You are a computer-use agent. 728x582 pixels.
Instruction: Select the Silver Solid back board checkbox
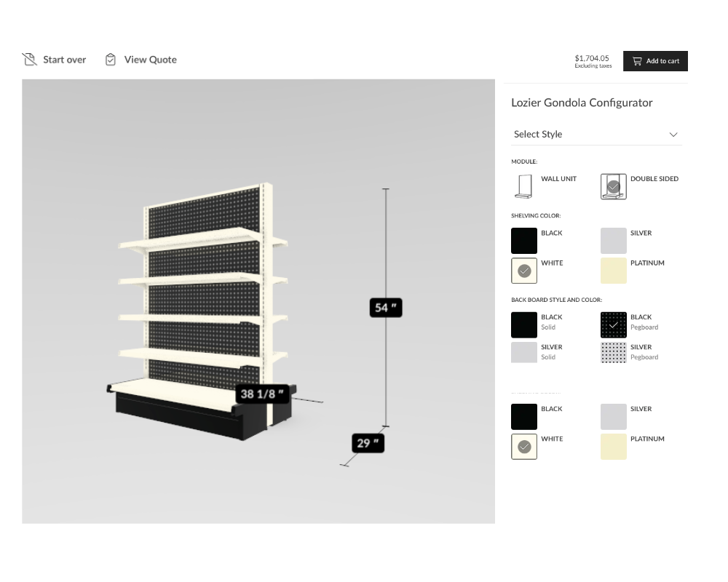click(x=523, y=354)
